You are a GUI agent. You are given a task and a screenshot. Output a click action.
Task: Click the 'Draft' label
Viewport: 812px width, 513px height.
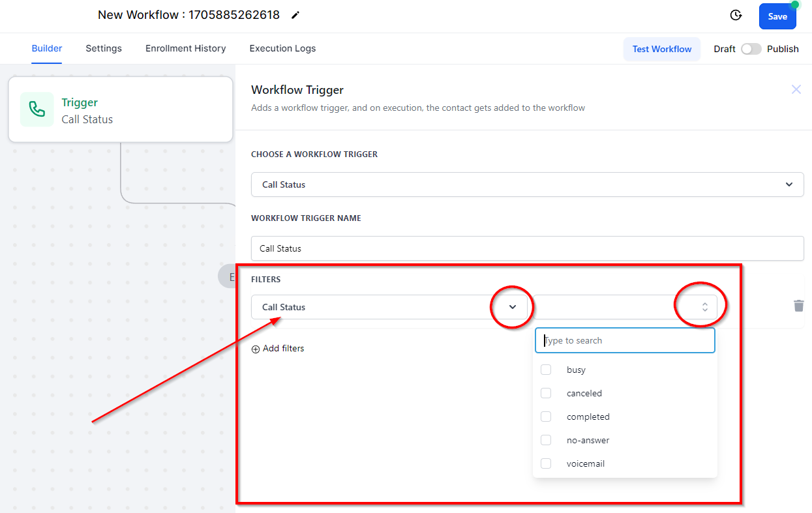pos(725,49)
